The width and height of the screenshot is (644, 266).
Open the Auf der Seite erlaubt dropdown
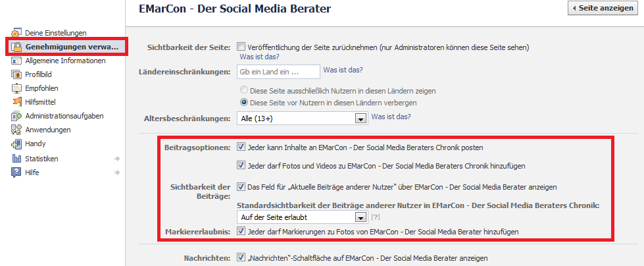(302, 217)
